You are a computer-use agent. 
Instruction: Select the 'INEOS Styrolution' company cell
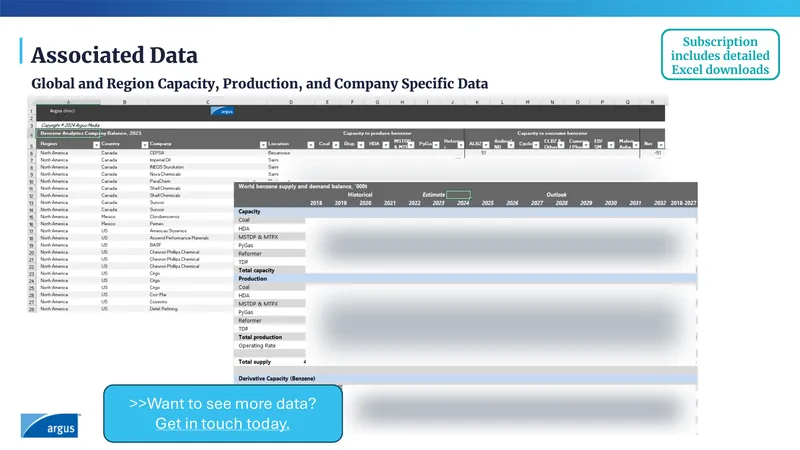tap(166, 167)
